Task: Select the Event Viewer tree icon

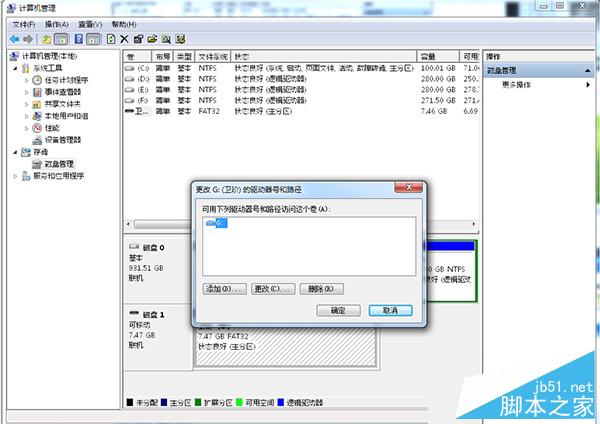Action: pyautogui.click(x=37, y=92)
